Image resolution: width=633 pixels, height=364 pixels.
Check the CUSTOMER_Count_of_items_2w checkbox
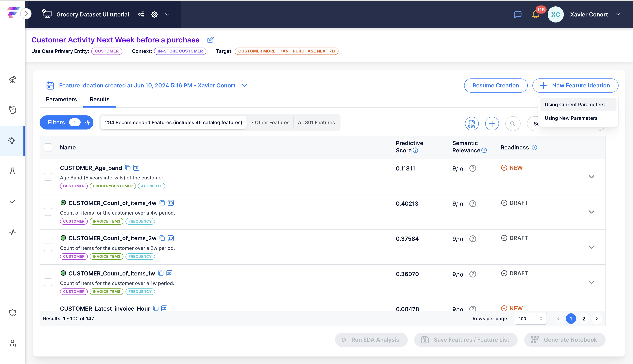[x=48, y=247]
